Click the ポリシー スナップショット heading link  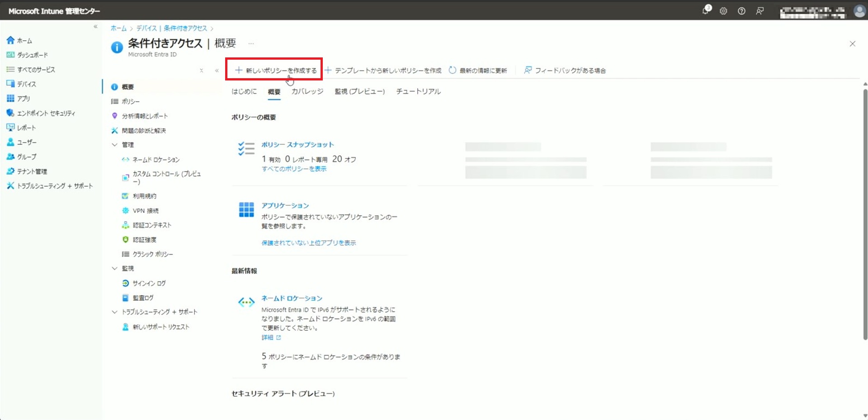tap(297, 145)
